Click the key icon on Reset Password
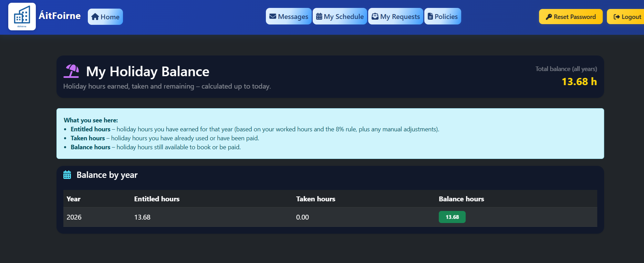The height and width of the screenshot is (263, 644). (549, 17)
